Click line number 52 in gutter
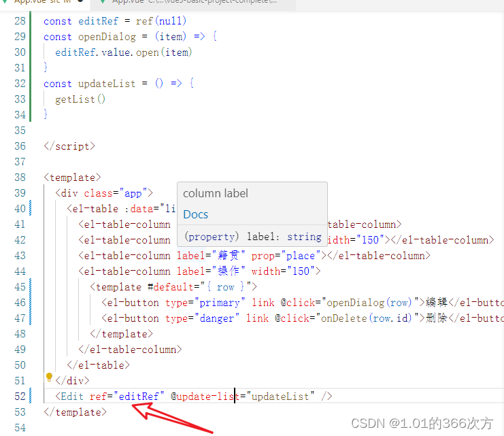This screenshot has height=436, width=504. coord(20,397)
